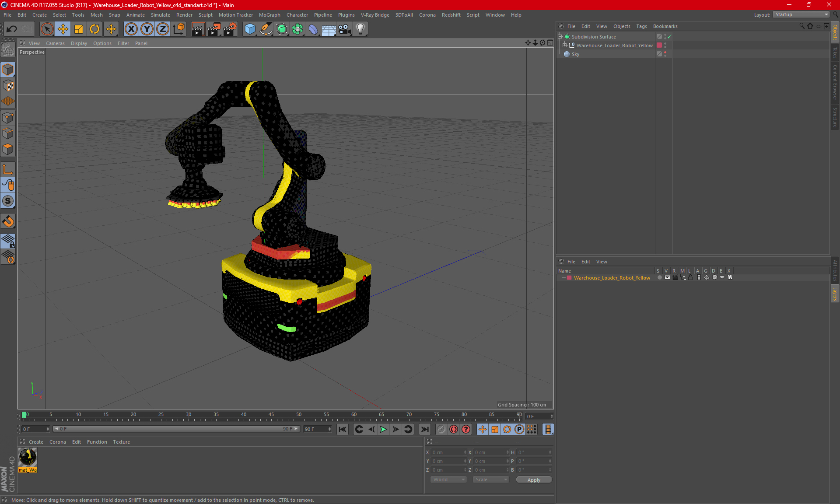This screenshot has height=504, width=840.
Task: Toggle Subdivision Surface enable checkmark
Action: [669, 37]
